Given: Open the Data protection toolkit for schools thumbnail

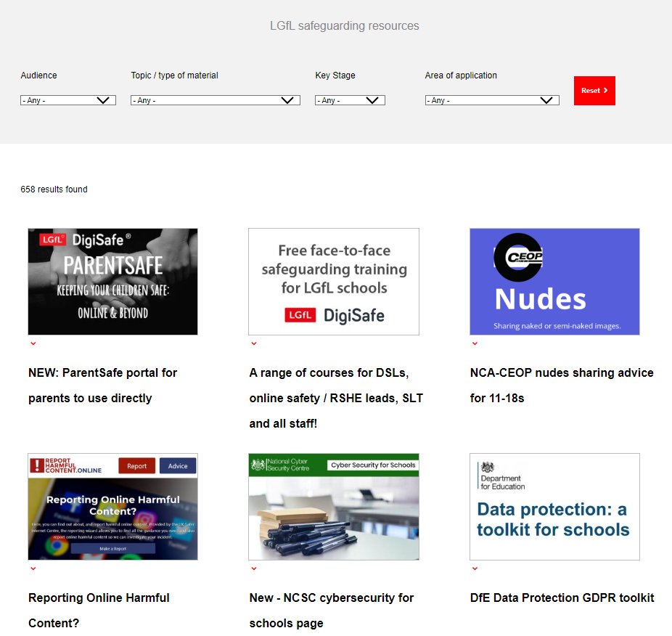Looking at the screenshot, I should (554, 507).
